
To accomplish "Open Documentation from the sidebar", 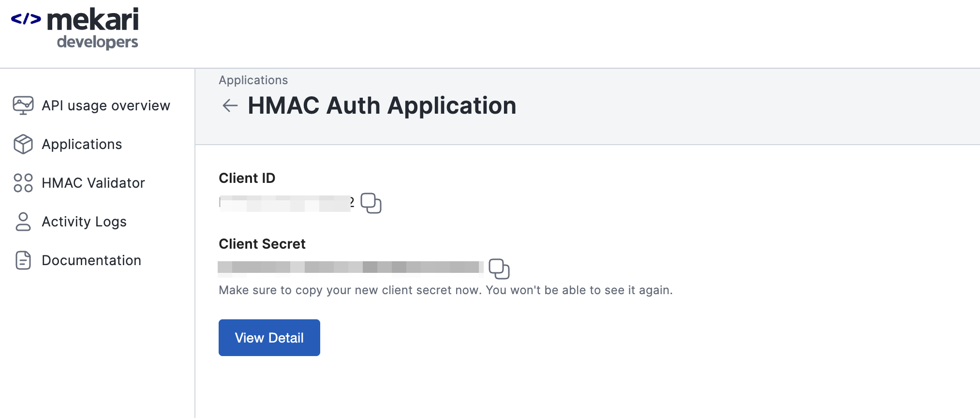I will pyautogui.click(x=91, y=260).
